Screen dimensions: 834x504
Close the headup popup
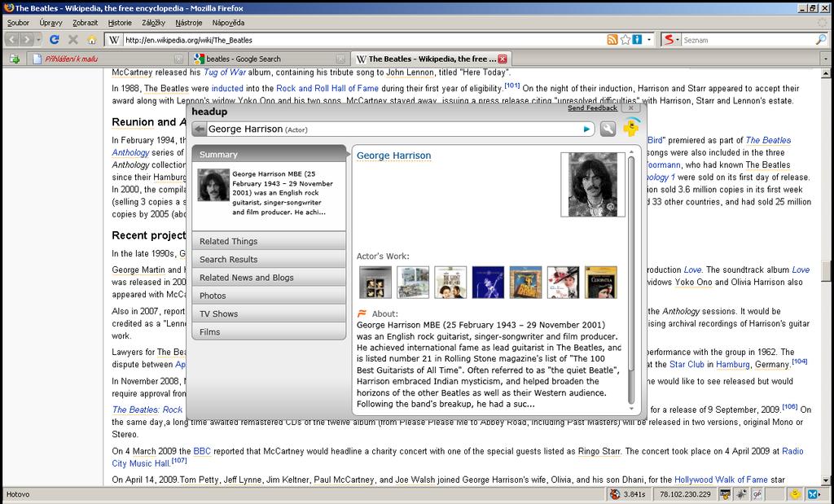point(631,108)
